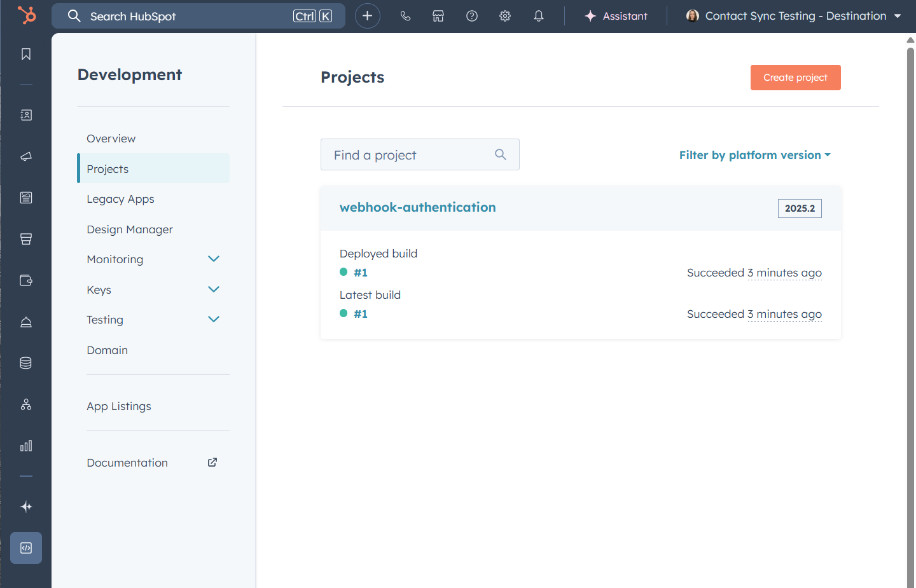Select the highlighted Development code icon
Screen dimensions: 916x588
pos(25,547)
